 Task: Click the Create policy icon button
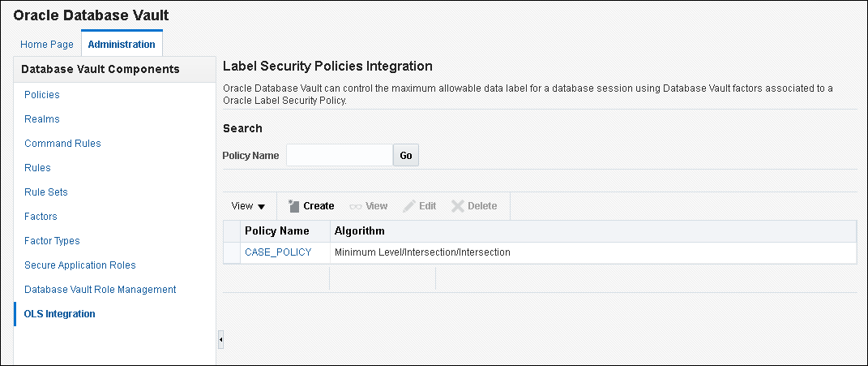[x=294, y=206]
